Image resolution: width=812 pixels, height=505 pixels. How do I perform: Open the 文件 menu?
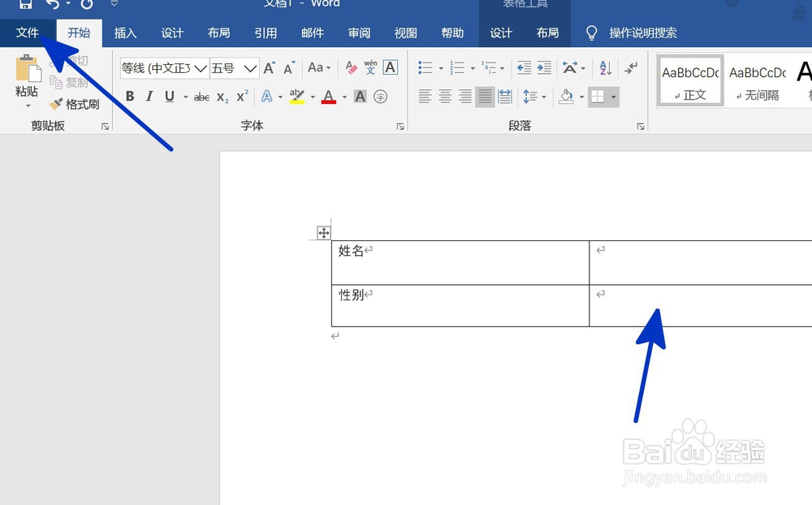point(28,32)
